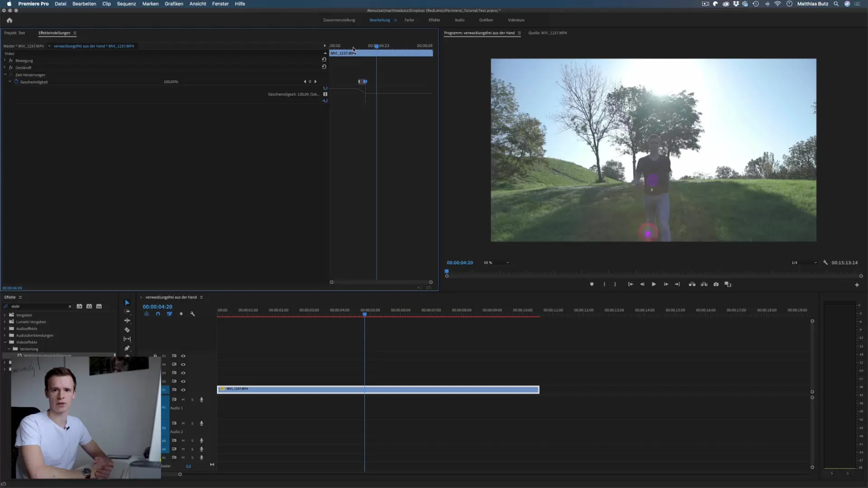Switch to Zusammenstellung workspace
Image resolution: width=868 pixels, height=488 pixels.
click(339, 20)
